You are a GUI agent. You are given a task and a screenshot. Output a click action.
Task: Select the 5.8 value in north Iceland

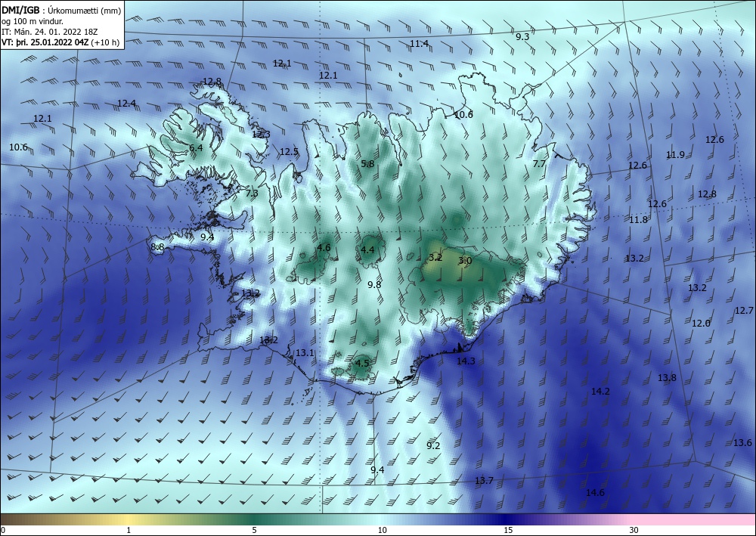pos(367,164)
